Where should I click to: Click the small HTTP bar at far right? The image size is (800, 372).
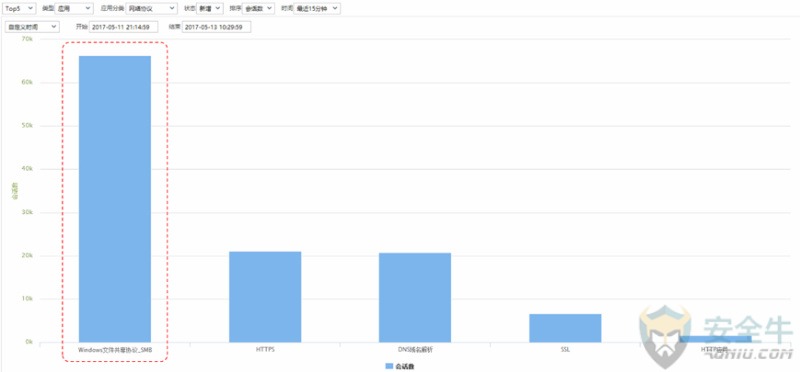(715, 339)
